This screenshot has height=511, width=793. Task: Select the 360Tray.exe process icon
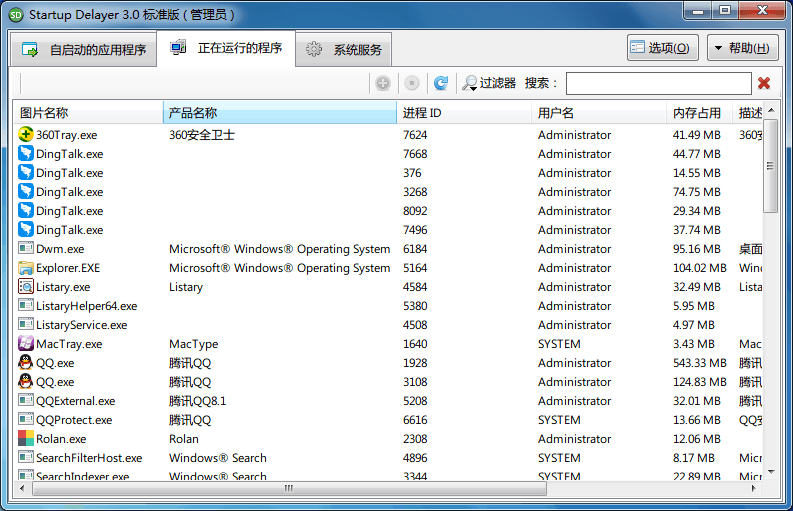pyautogui.click(x=26, y=135)
